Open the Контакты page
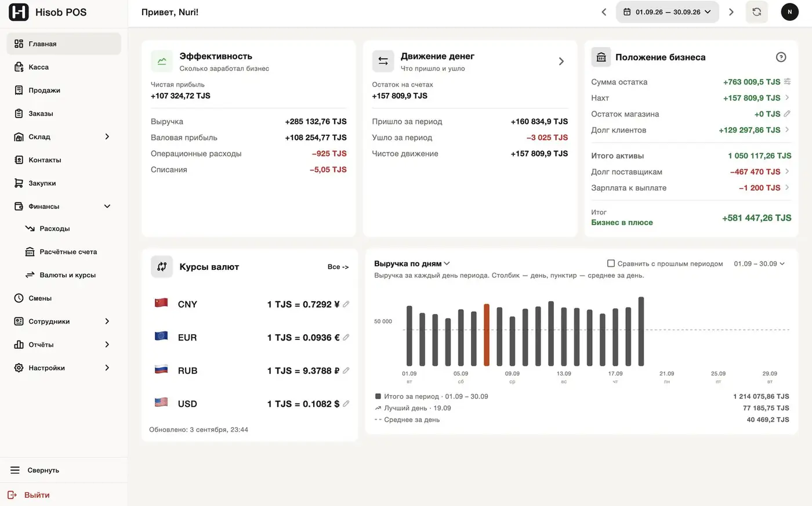 tap(64, 160)
